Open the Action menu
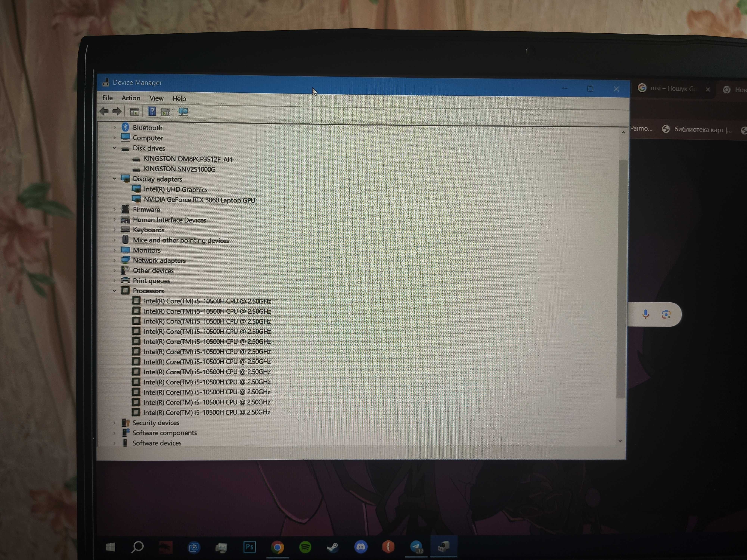The height and width of the screenshot is (560, 747). click(131, 98)
